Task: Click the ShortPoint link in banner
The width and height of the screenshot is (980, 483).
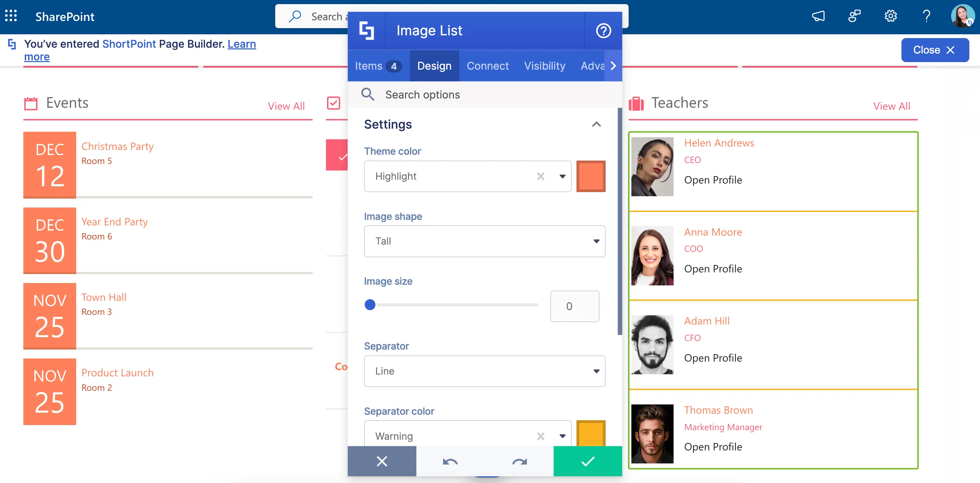Action: [x=129, y=44]
